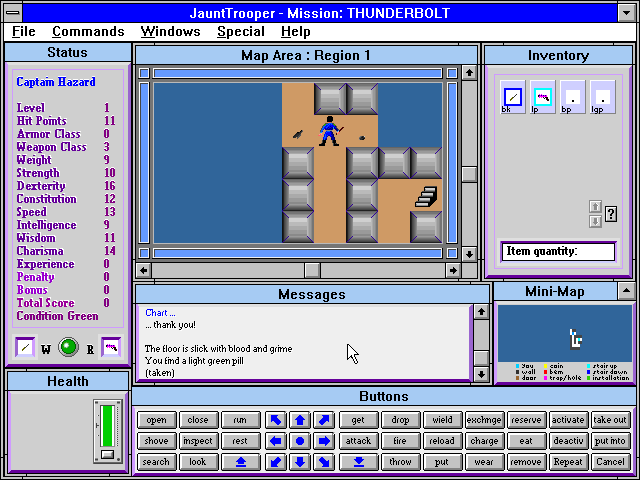Viewport: 640px width, 480px height.
Task: Select the lgp light green pill item
Action: (603, 97)
